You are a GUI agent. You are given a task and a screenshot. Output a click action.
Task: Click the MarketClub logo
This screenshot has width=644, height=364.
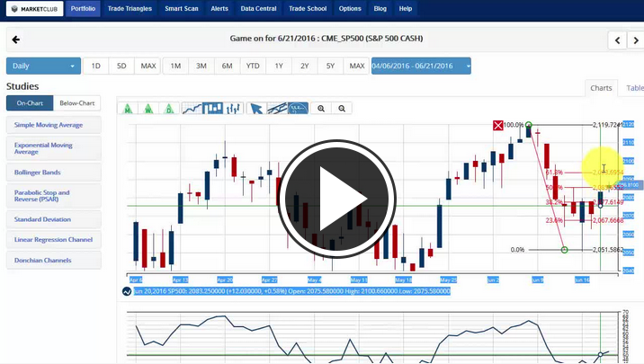pos(35,9)
